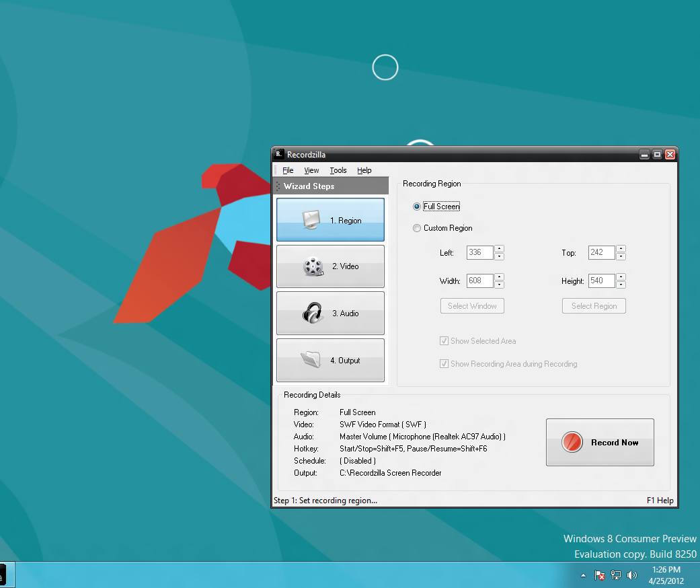Click the ( Disabled ) schedule text
The width and height of the screenshot is (700, 588).
coord(358,461)
